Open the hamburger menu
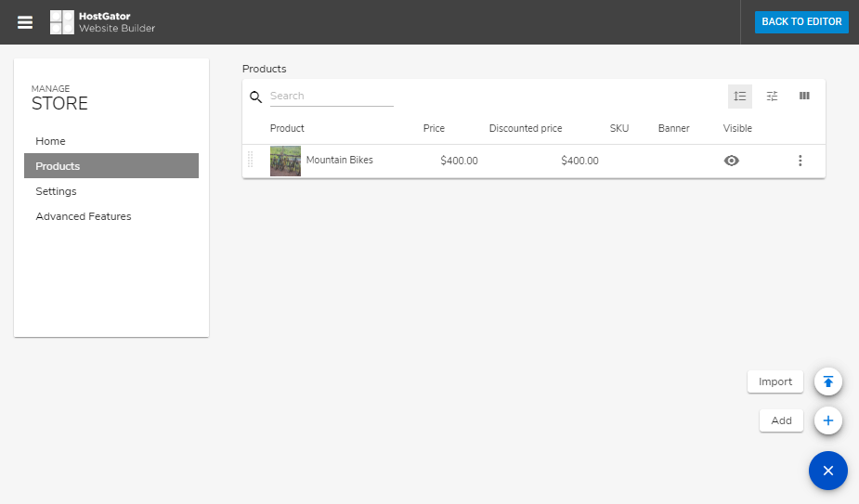The width and height of the screenshot is (859, 504). 25,22
